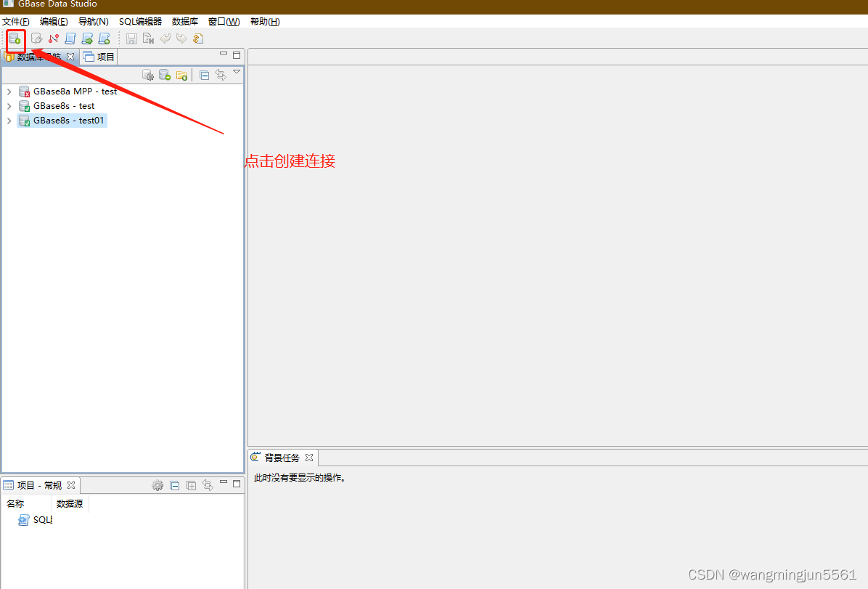Click the 数据库 menu item
Screen dimensions: 868x589
tap(185, 21)
